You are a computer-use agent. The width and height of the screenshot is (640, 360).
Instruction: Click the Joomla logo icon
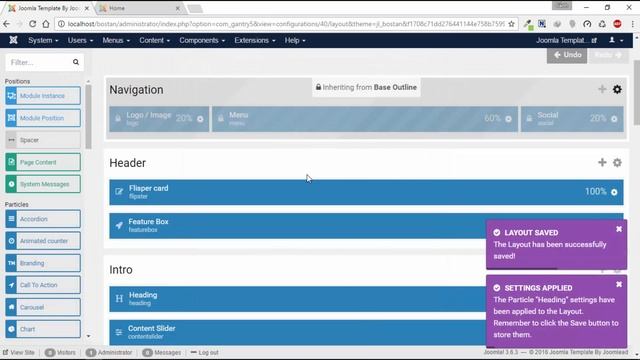[x=13, y=40]
